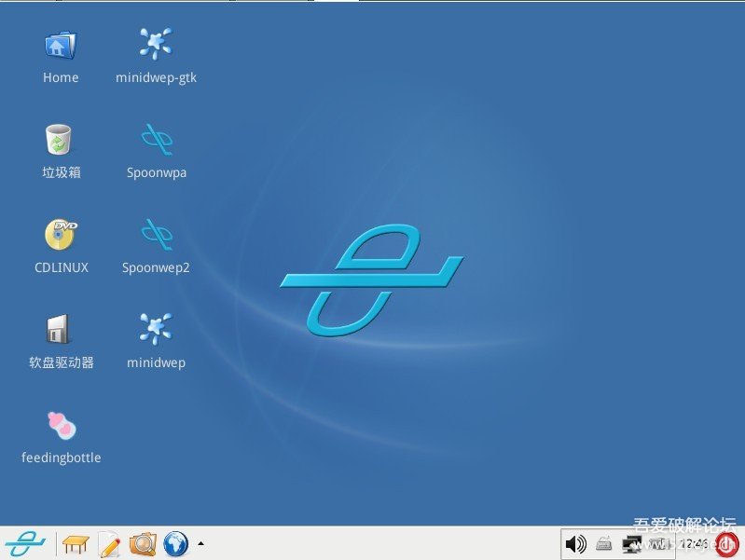
Task: Click the volume speaker tray icon
Action: (x=576, y=544)
